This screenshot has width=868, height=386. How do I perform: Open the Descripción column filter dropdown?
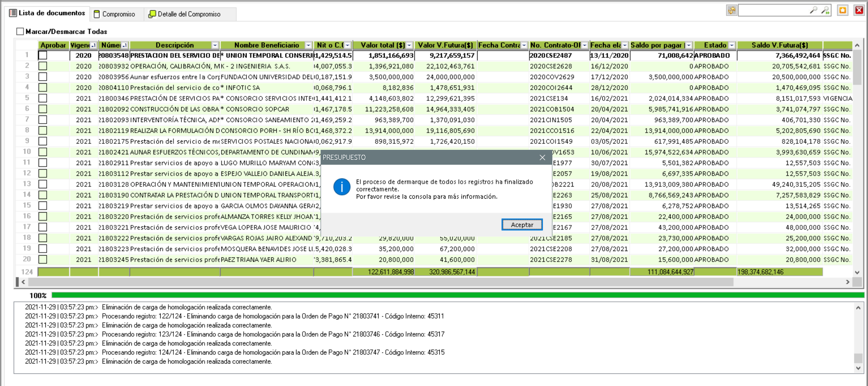coord(215,45)
